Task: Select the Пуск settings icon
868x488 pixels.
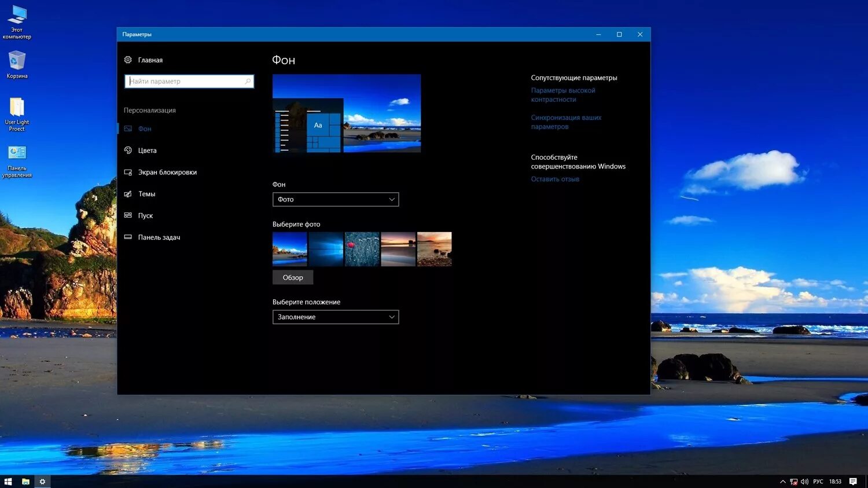Action: [x=128, y=215]
